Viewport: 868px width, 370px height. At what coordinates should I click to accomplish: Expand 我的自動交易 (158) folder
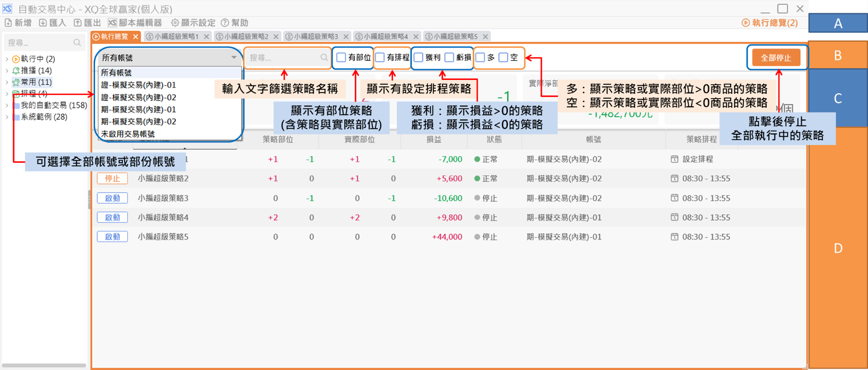pos(7,105)
